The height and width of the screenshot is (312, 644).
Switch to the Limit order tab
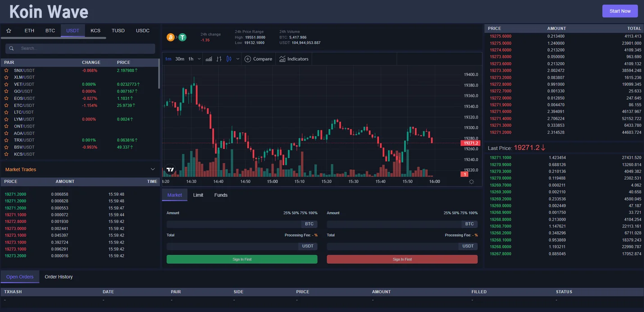tap(198, 195)
